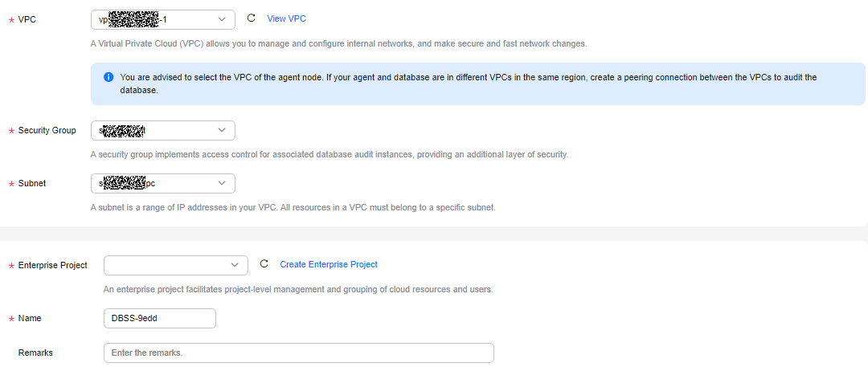Click the blue info icon in the notice
The width and height of the screenshot is (868, 371).
pos(108,77)
